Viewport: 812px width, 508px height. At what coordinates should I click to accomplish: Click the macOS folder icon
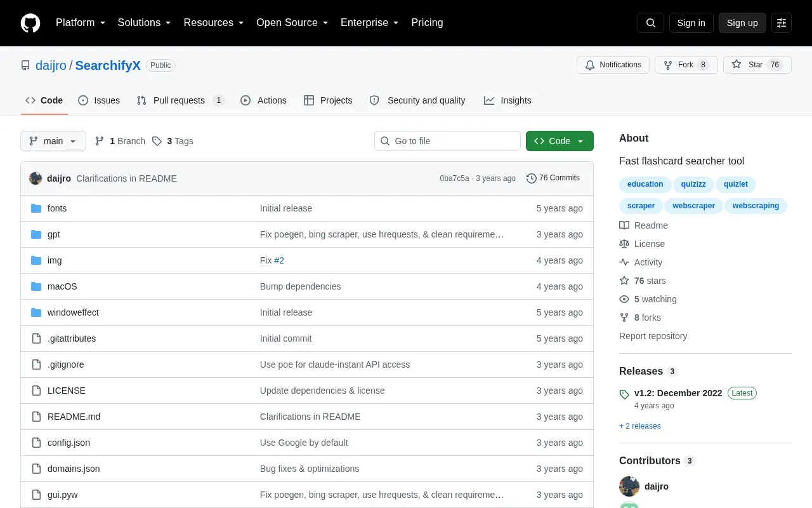[x=36, y=286]
